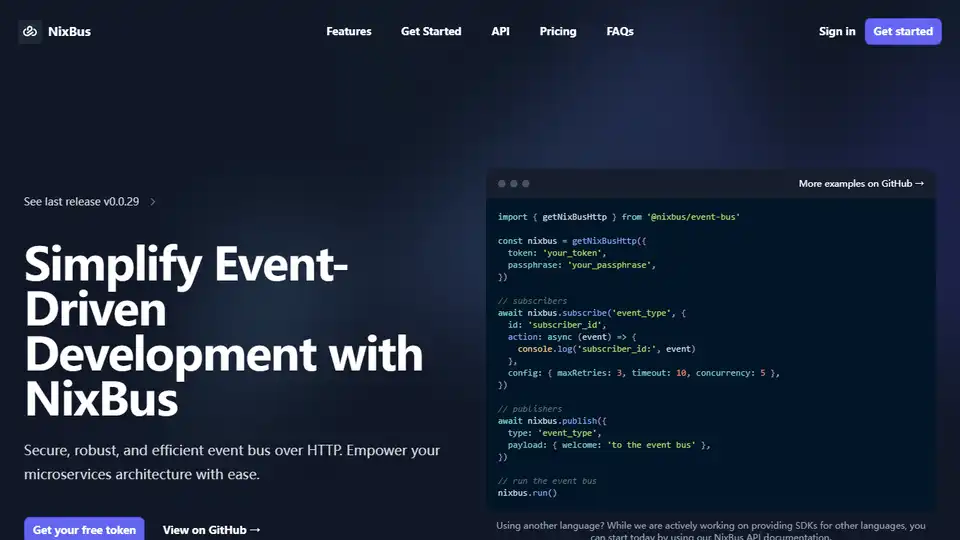Go to the API nav item
Image resolution: width=960 pixels, height=540 pixels.
[x=500, y=32]
